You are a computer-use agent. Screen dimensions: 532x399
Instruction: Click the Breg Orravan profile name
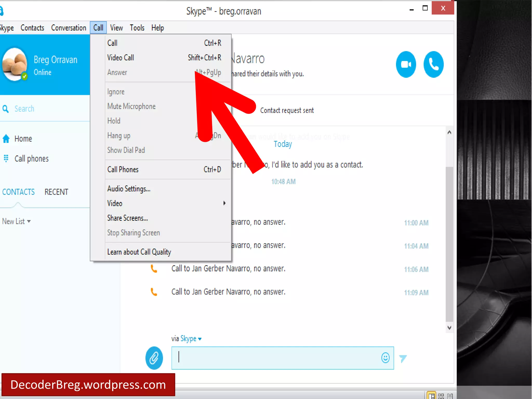pos(56,60)
